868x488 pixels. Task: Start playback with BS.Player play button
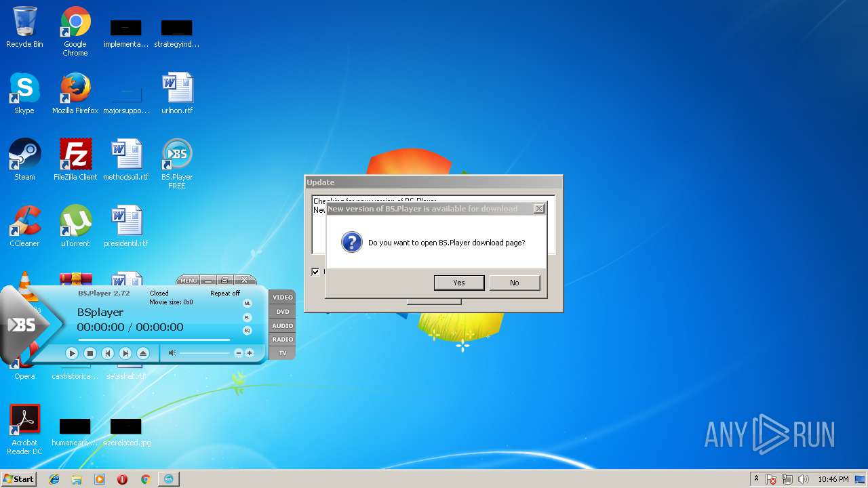click(x=72, y=353)
